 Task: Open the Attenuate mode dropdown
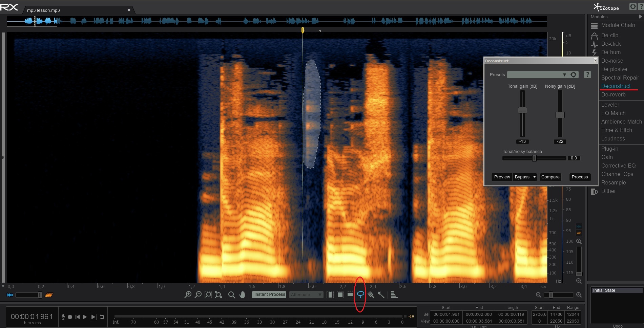point(306,295)
